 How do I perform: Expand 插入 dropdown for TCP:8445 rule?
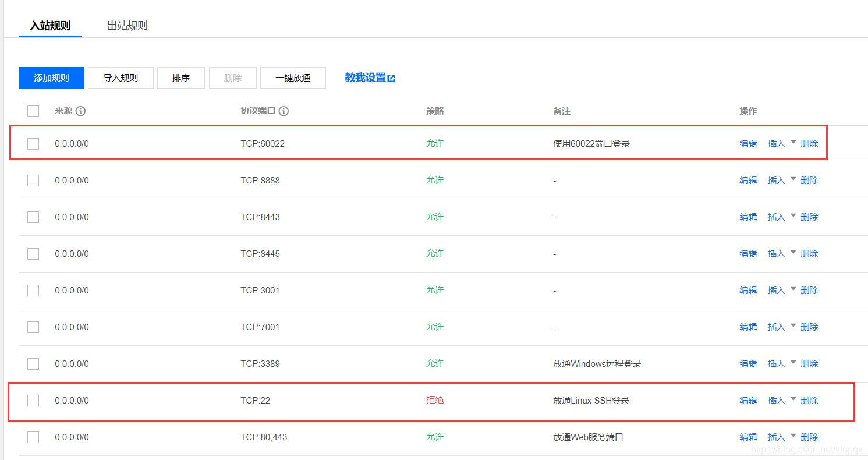793,252
